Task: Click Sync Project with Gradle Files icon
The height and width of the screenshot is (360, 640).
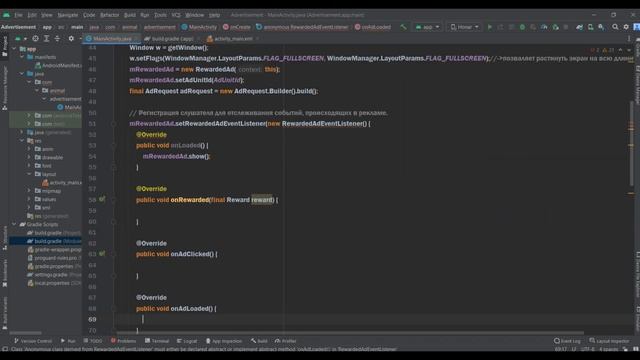Action: click(x=579, y=27)
